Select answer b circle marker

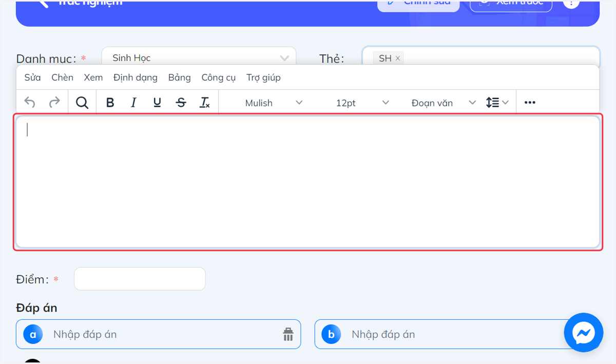[x=331, y=335]
